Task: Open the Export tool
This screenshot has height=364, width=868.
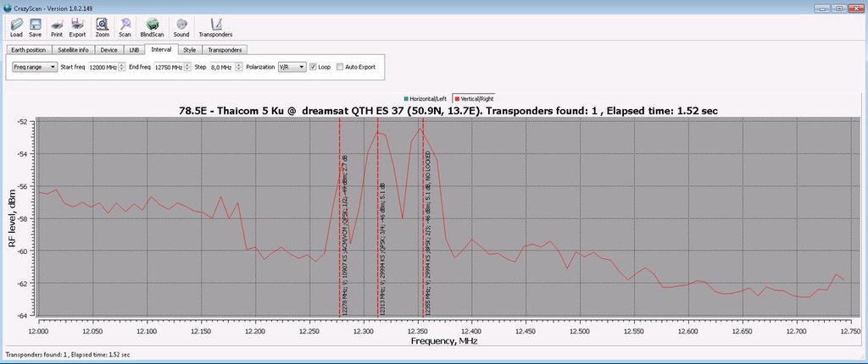Action: click(77, 28)
